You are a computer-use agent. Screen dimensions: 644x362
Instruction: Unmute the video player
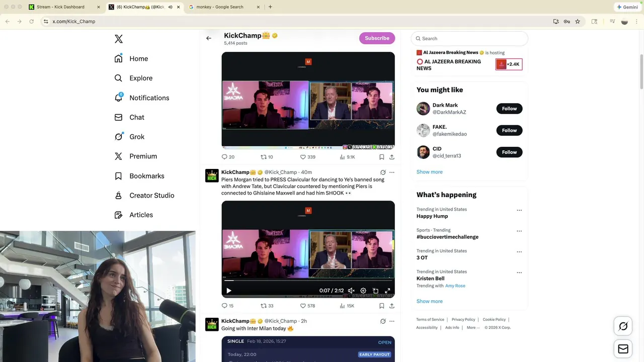point(351,291)
